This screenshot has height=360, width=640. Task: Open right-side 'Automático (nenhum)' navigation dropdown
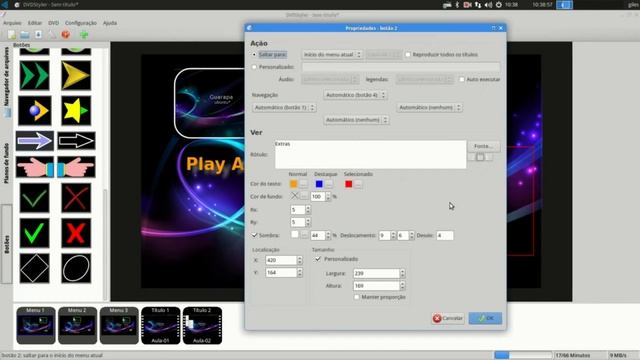(x=429, y=107)
